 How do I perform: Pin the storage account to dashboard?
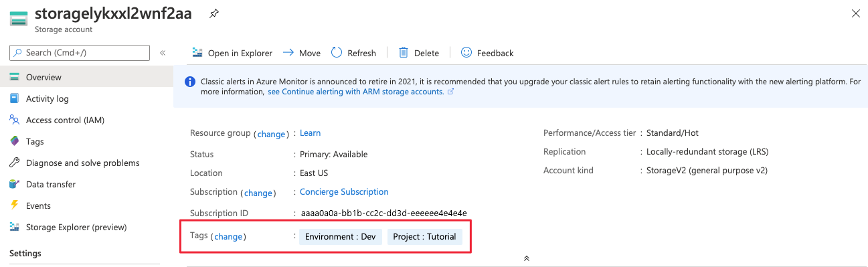point(213,13)
